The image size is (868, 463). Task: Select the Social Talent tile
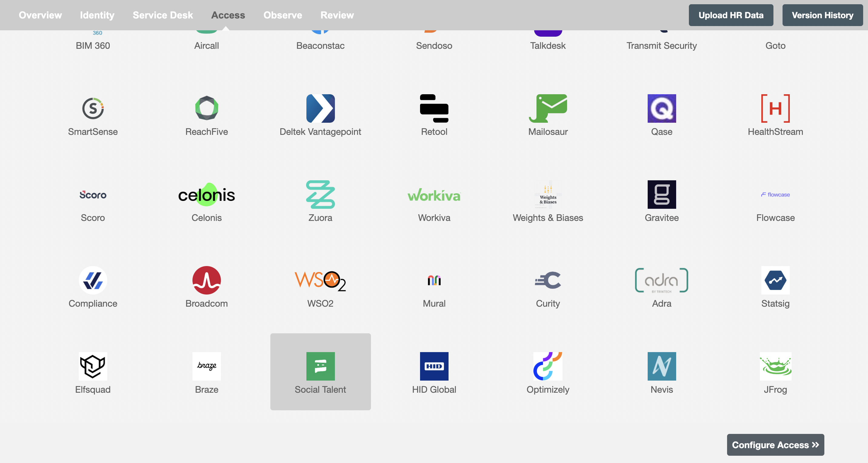coord(320,372)
